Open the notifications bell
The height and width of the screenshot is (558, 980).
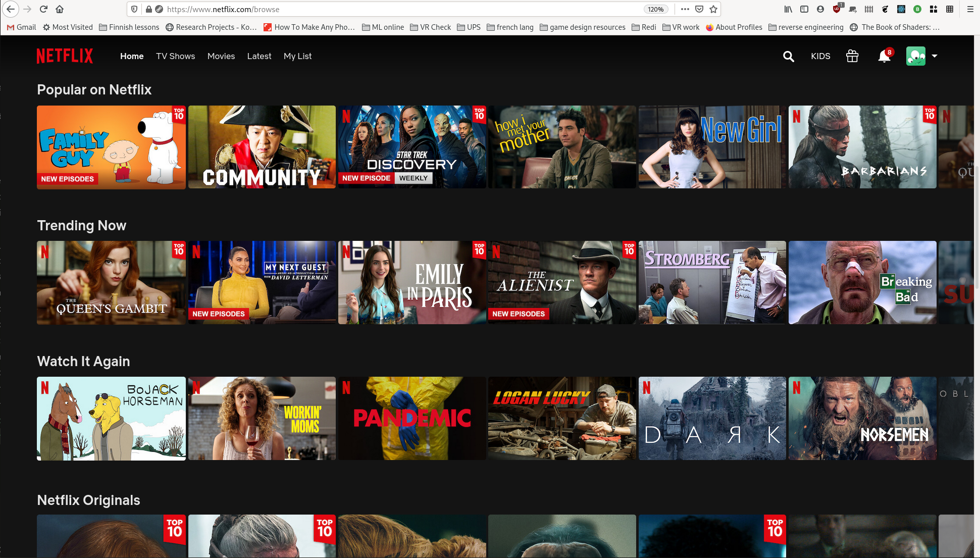pos(884,56)
